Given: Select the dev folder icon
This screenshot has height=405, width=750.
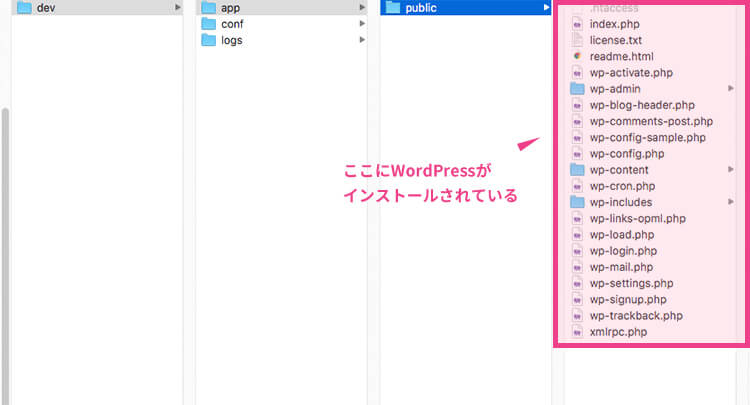Looking at the screenshot, I should 24,8.
